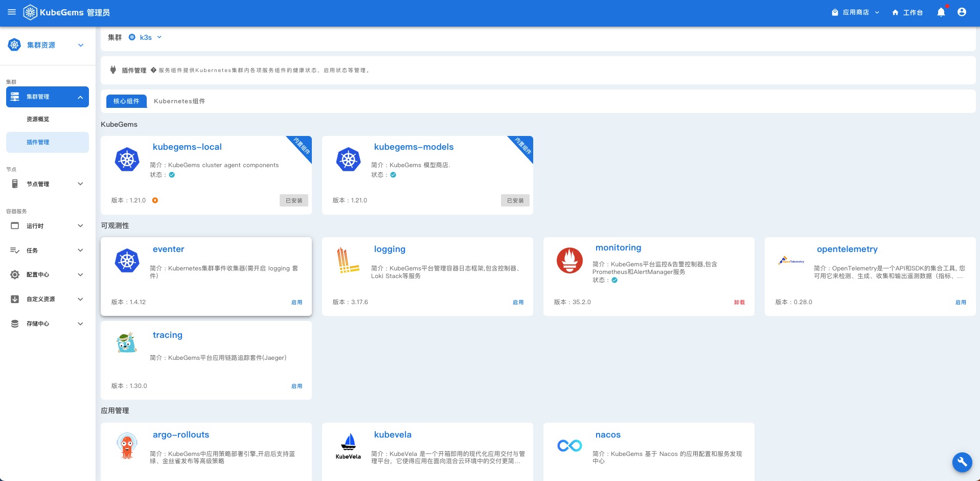Open the 插件管理 menu item
This screenshot has width=980, height=481.
point(48,142)
